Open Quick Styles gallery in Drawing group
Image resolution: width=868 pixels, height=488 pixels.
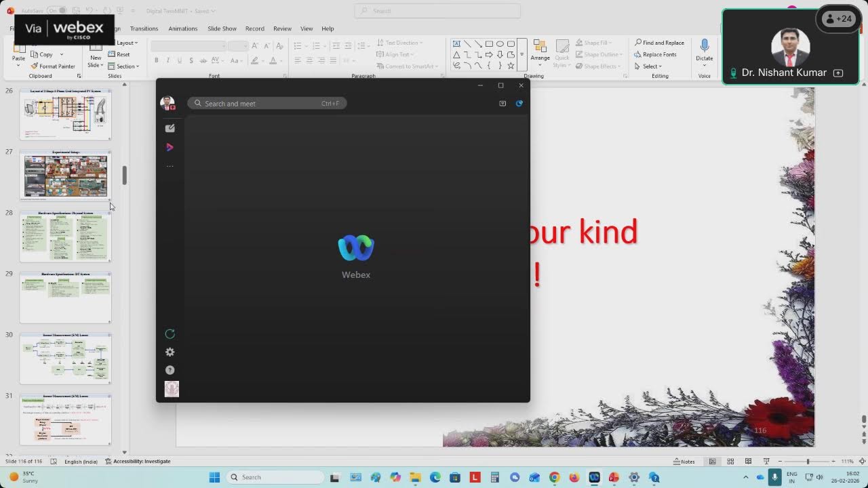click(x=561, y=52)
